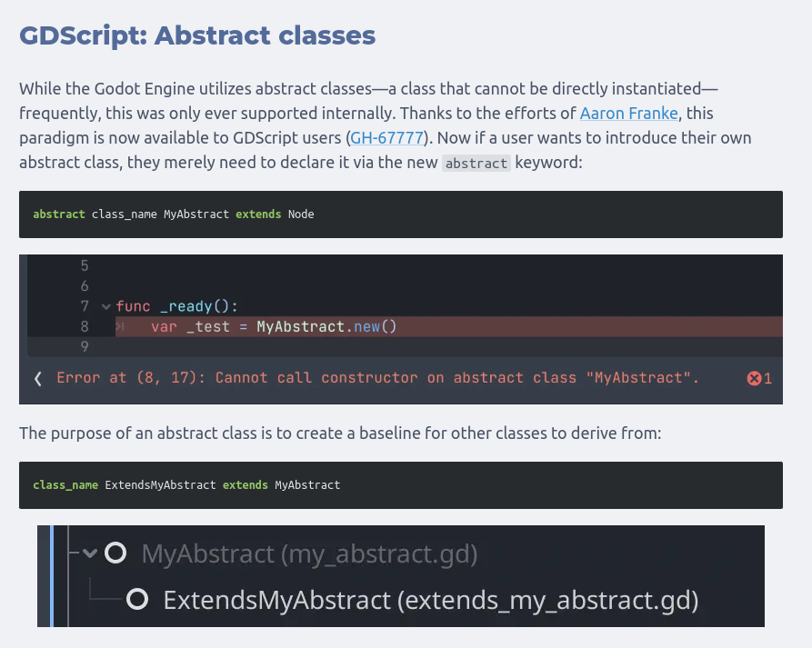Image resolution: width=812 pixels, height=648 pixels.
Task: Click the error message text
Action: click(x=377, y=378)
